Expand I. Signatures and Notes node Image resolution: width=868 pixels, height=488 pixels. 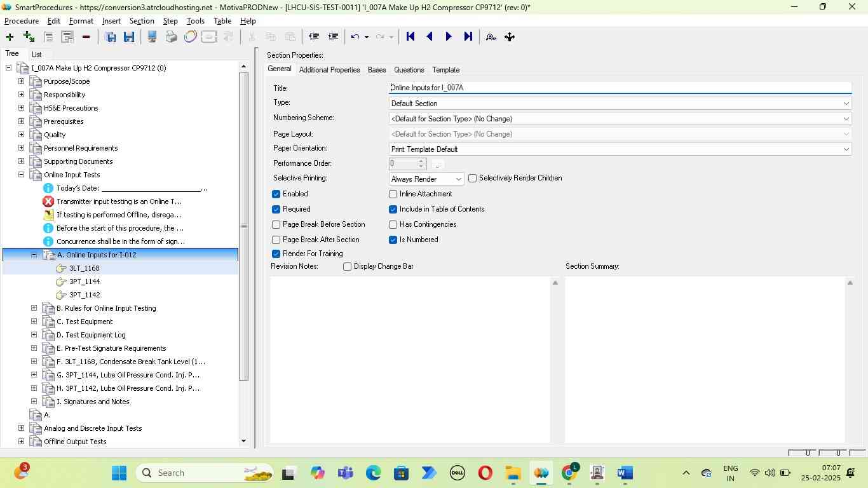34,402
